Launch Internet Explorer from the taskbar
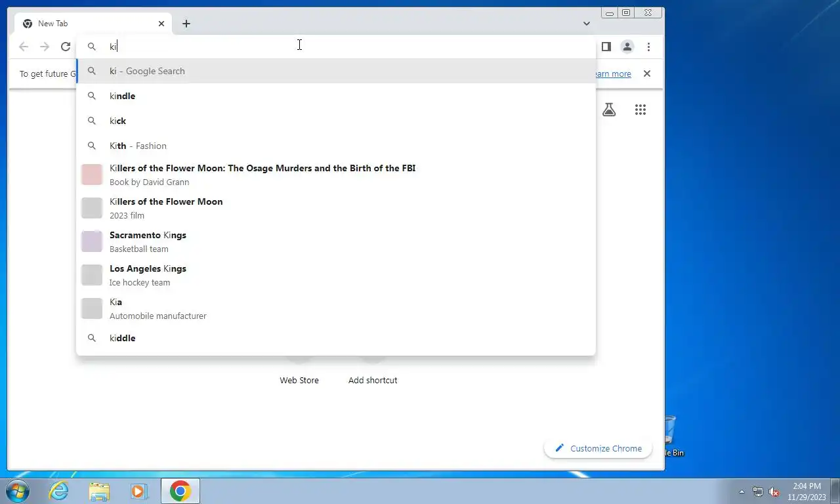This screenshot has height=504, width=840. pos(59,491)
